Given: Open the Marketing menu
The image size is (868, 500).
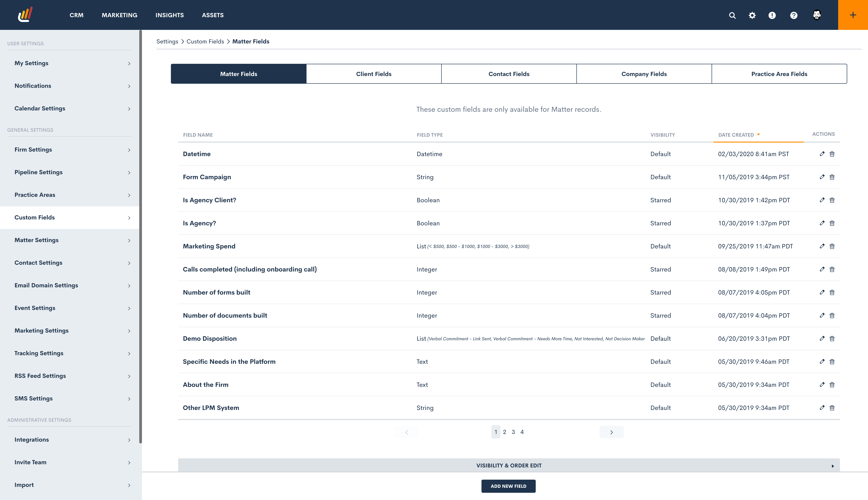Looking at the screenshot, I should click(119, 15).
